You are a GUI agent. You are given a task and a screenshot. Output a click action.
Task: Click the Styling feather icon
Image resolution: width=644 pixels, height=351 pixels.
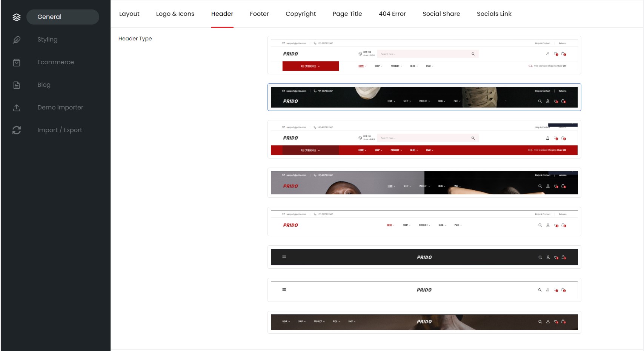pyautogui.click(x=17, y=40)
